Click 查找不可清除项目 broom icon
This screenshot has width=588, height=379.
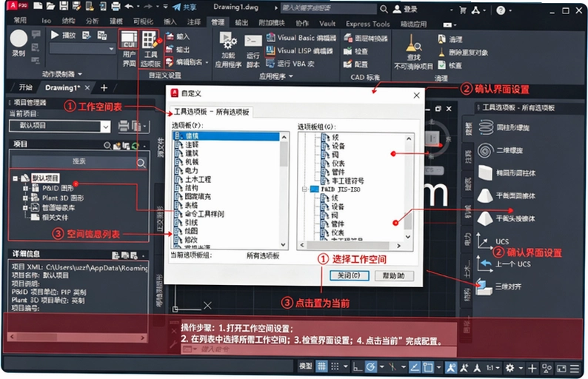click(x=414, y=44)
